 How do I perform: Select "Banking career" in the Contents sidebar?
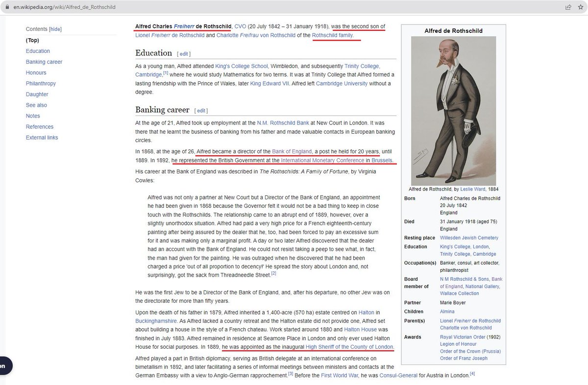tap(44, 62)
